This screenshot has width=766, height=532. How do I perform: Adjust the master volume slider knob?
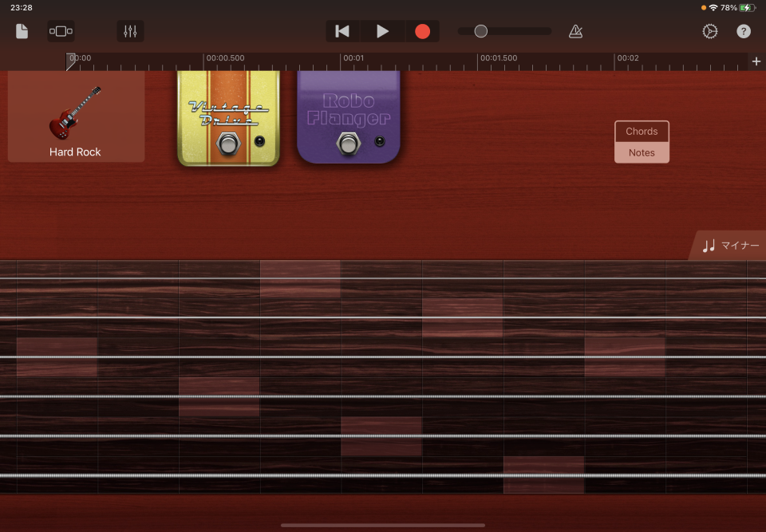tap(481, 32)
